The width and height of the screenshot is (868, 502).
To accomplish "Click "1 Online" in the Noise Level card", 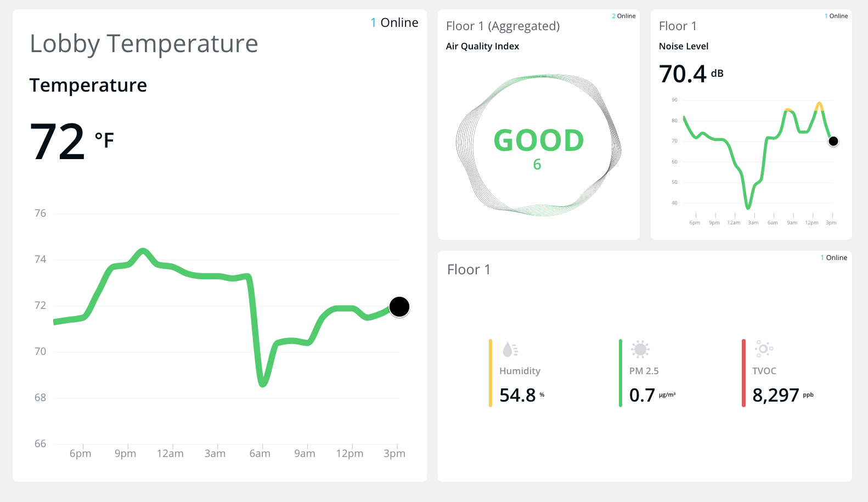I will pyautogui.click(x=836, y=16).
